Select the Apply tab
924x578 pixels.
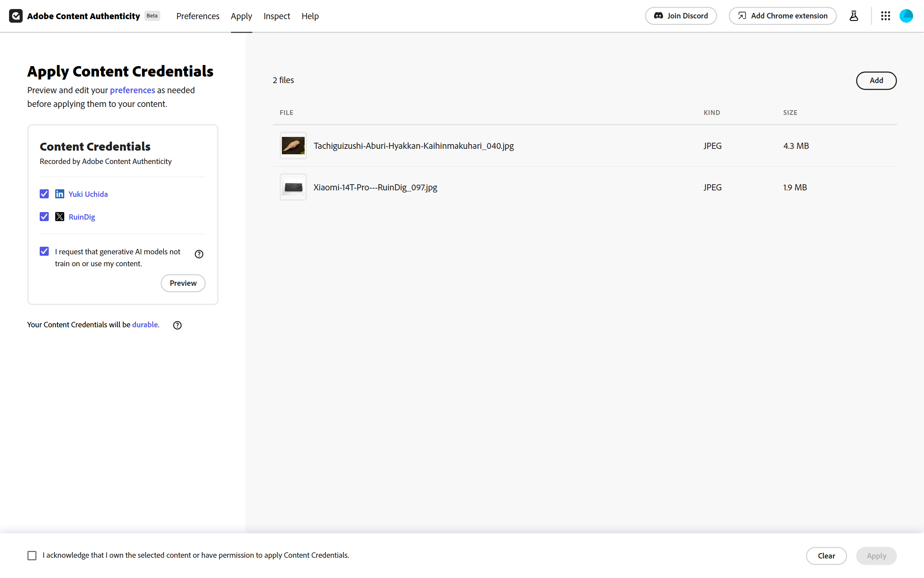241,16
